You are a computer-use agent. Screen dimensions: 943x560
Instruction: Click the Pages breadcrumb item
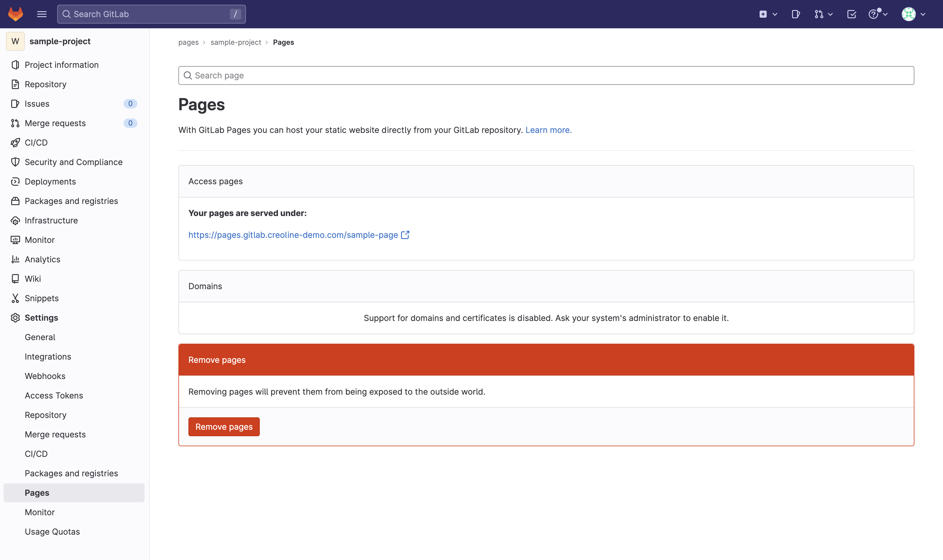click(x=283, y=42)
